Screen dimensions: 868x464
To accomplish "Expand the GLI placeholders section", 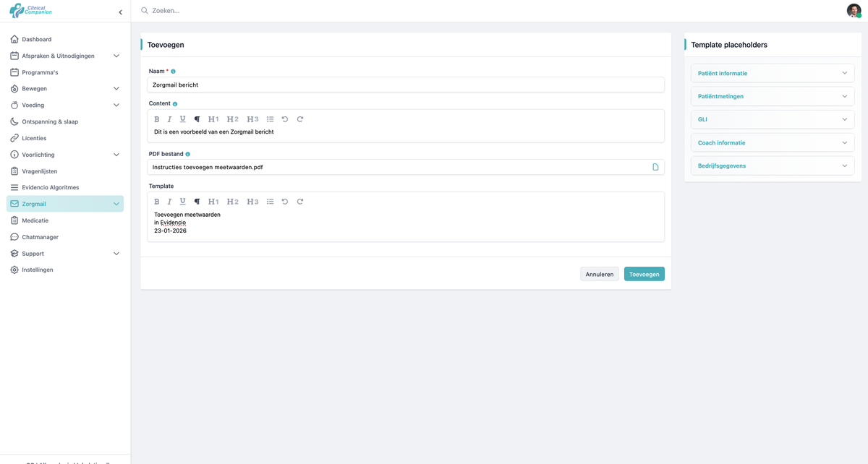I will (773, 119).
